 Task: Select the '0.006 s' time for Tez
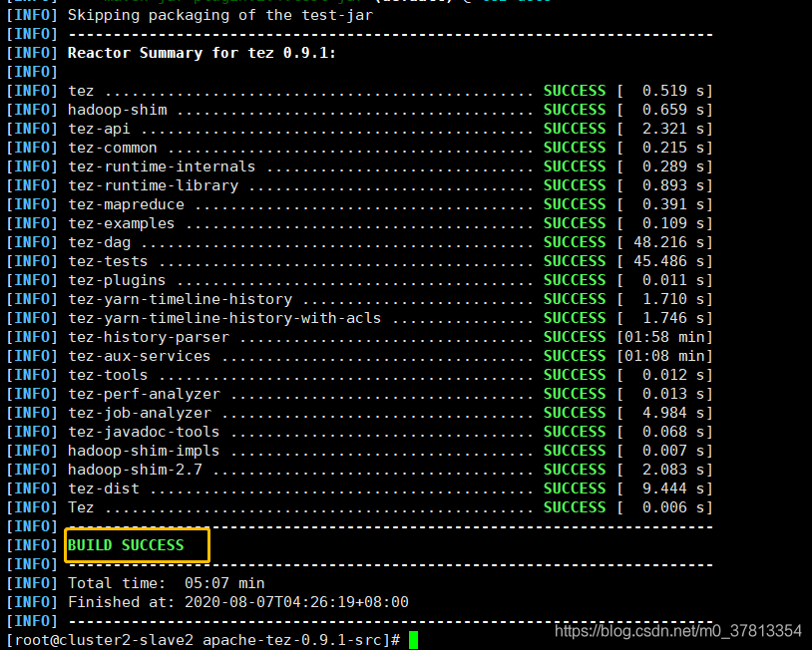tap(673, 507)
